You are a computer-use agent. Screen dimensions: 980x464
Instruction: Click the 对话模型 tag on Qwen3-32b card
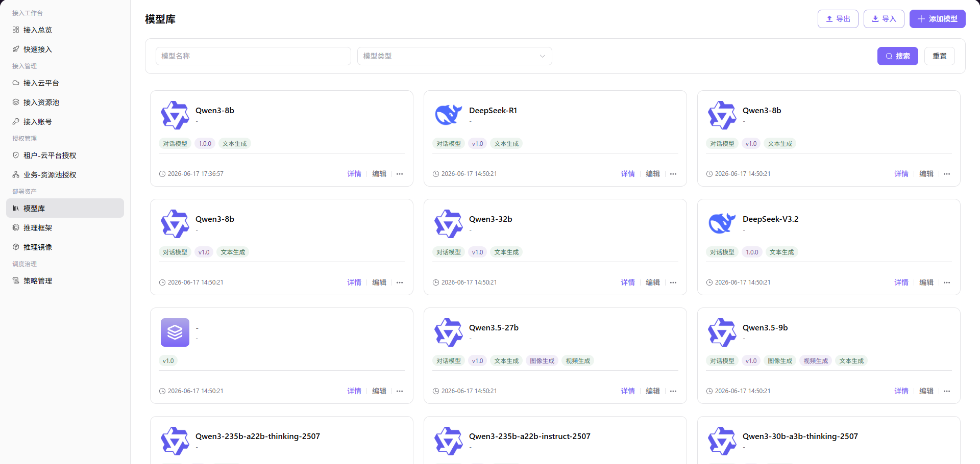click(449, 252)
